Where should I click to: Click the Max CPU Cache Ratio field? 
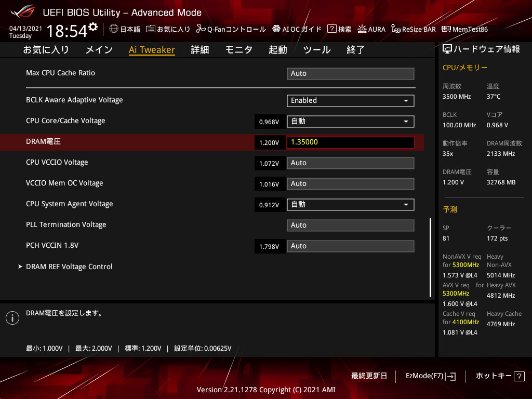coord(351,74)
